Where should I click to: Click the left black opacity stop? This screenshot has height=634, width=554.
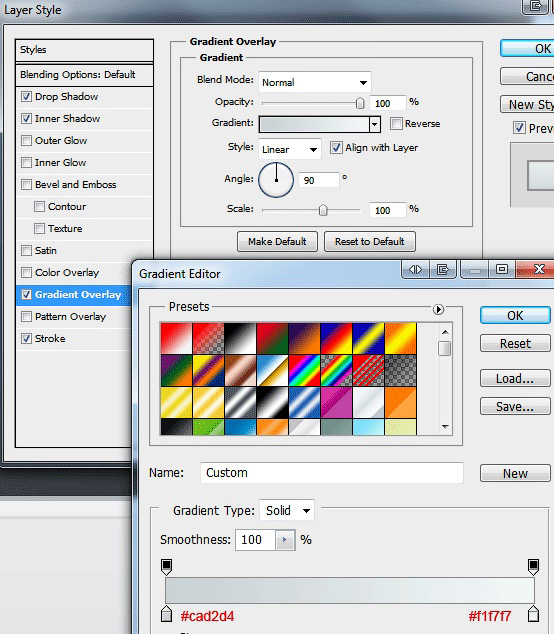(166, 566)
